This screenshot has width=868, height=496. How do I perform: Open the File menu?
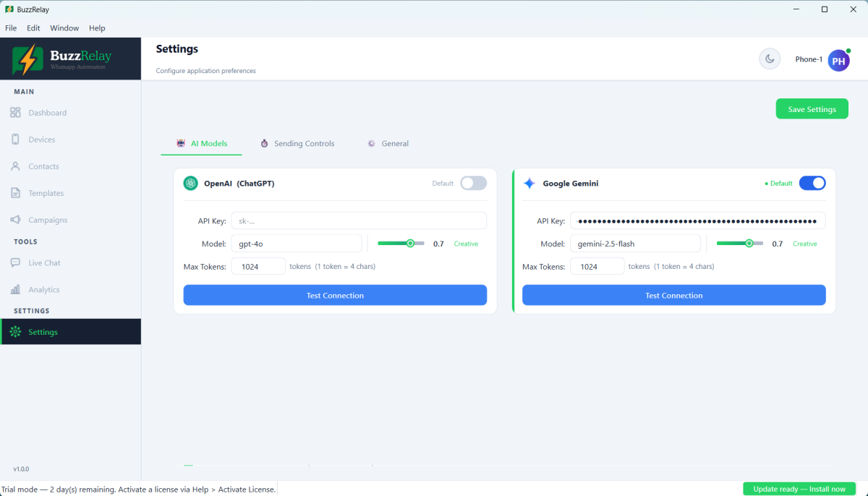[11, 28]
